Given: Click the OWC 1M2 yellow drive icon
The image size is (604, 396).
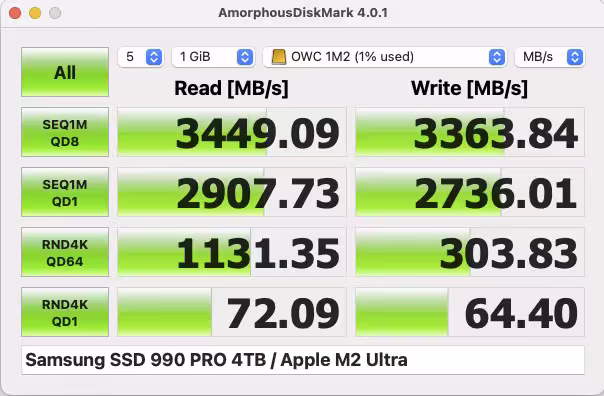Looking at the screenshot, I should 279,57.
